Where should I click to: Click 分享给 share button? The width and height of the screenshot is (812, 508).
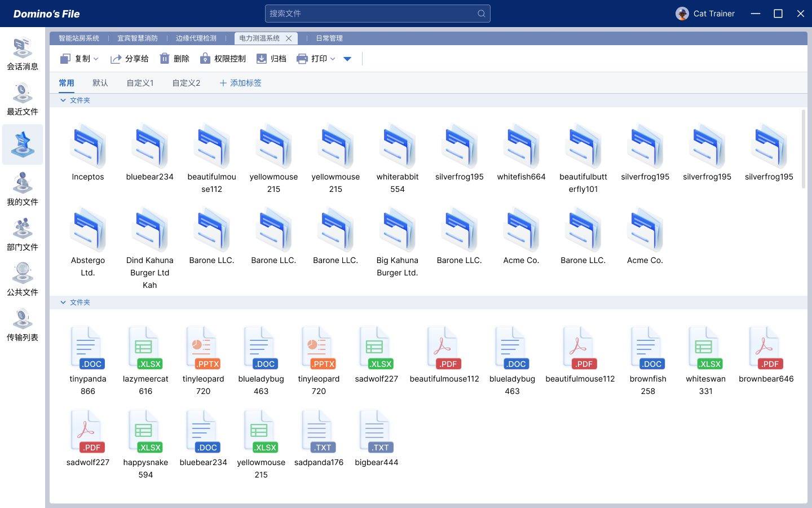coord(130,59)
